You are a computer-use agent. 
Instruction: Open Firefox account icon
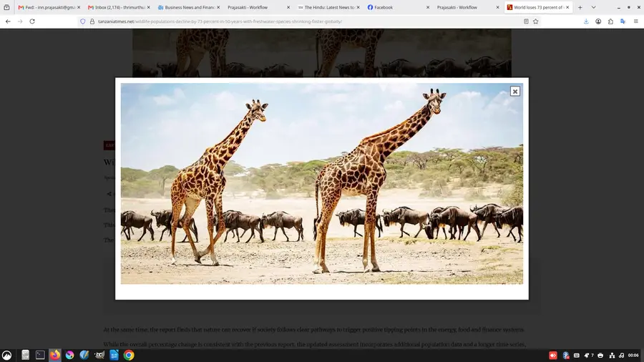coord(598,21)
